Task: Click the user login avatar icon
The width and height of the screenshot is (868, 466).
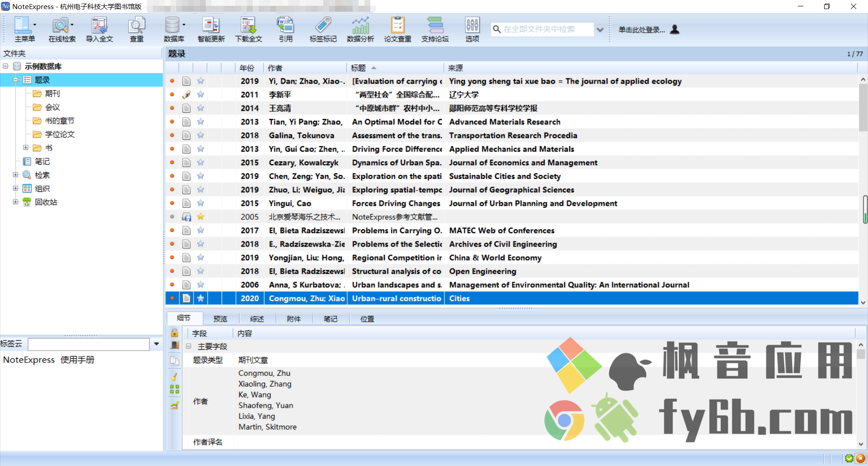Action: (x=675, y=29)
